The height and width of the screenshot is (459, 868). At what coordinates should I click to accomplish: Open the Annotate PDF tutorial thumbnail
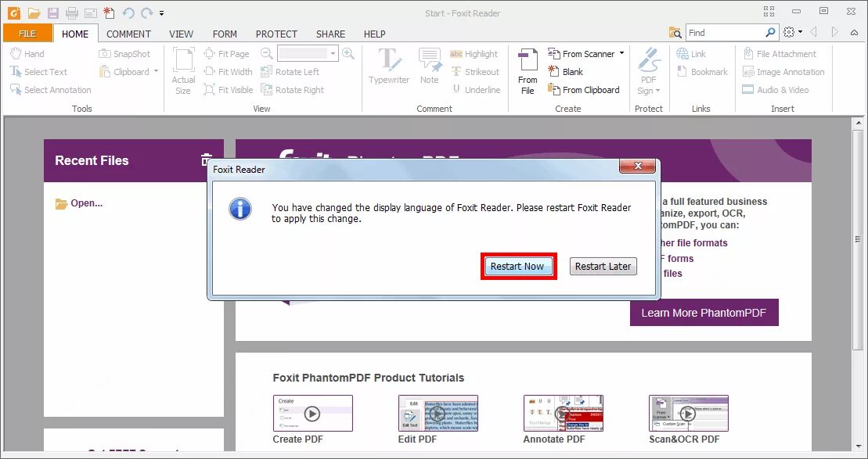(563, 413)
